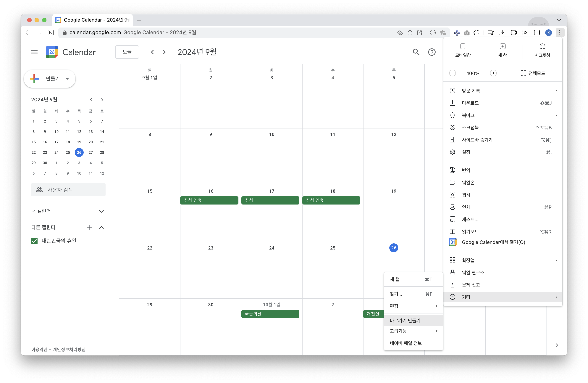Click the Capture (캡처) menu icon
Viewport: 588px width, 383px height.
point(452,195)
